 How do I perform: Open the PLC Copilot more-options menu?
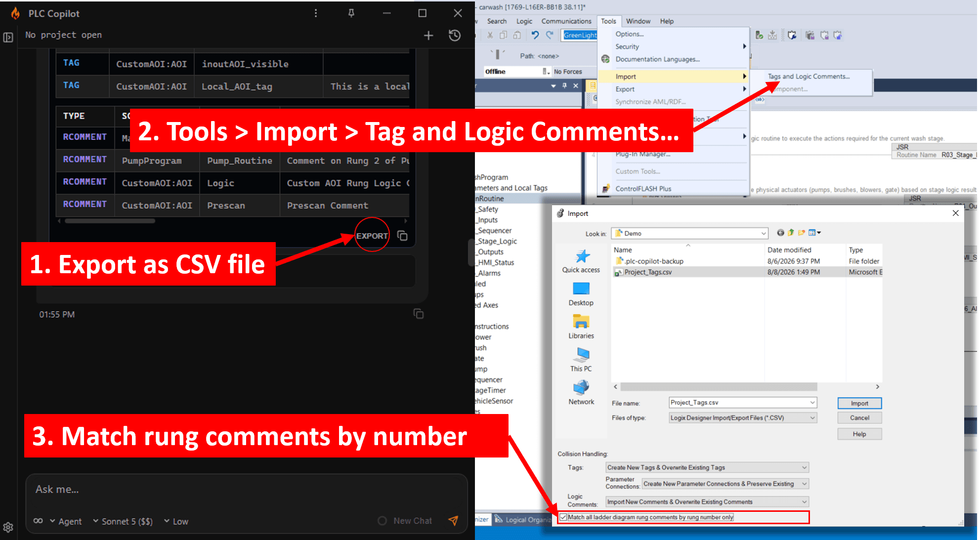(x=316, y=13)
